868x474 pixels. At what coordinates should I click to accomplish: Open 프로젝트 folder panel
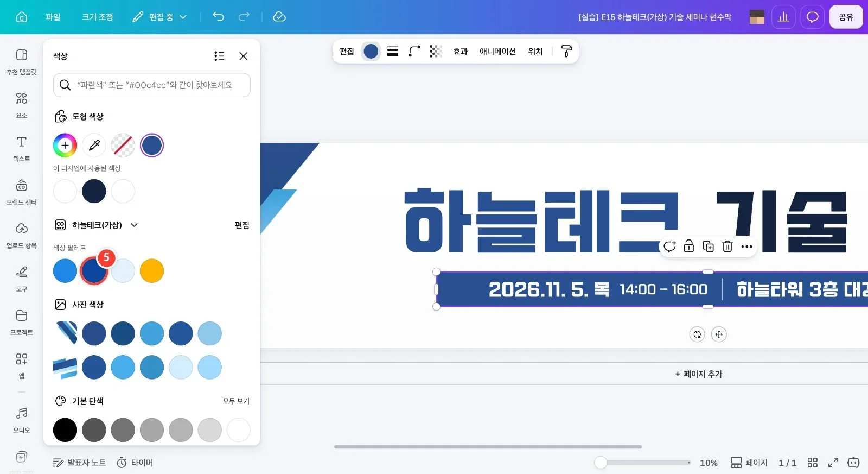[x=22, y=322]
